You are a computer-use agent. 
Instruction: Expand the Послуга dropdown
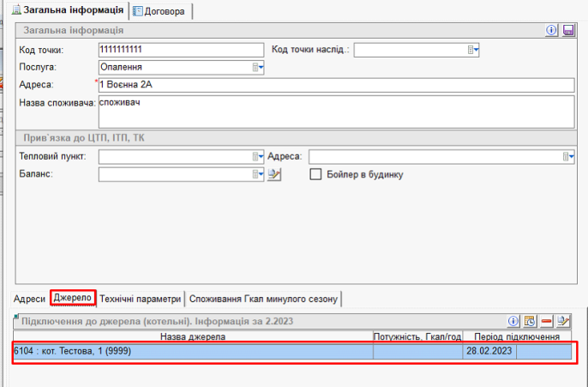coord(257,67)
